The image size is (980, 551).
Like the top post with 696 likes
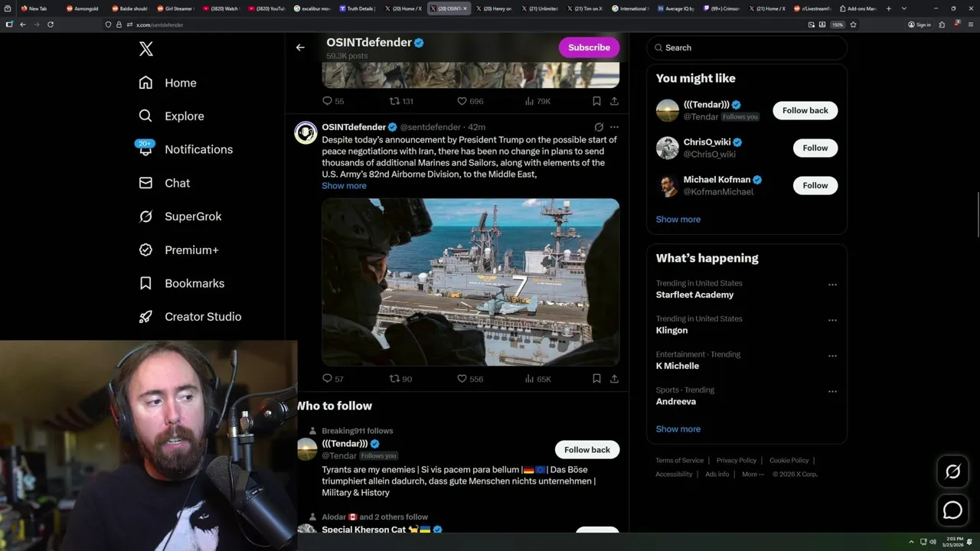click(470, 101)
